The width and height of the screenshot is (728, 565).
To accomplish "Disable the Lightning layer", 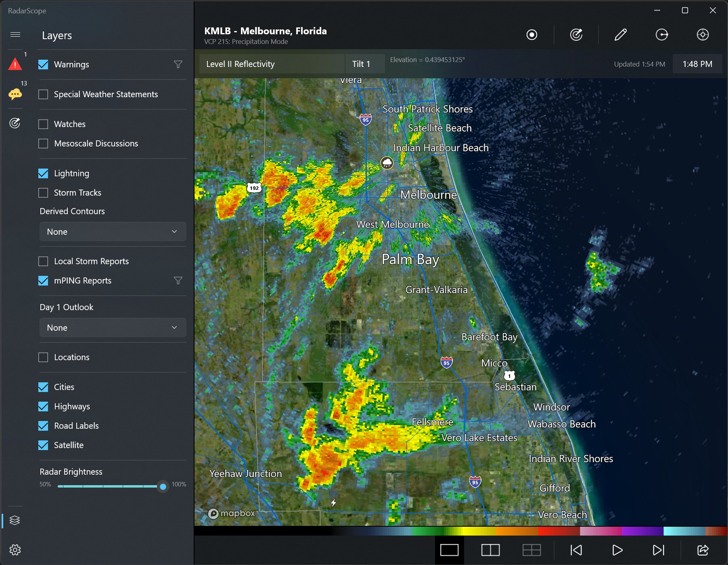I will (43, 173).
